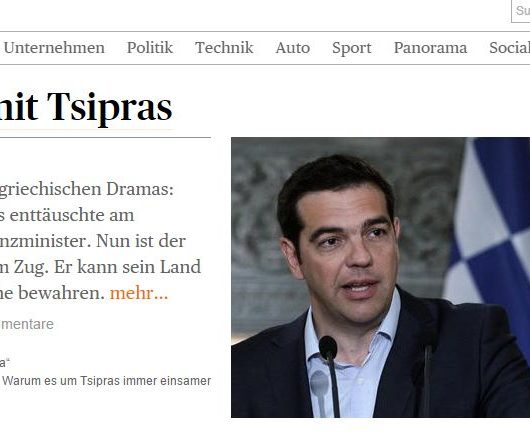Viewport: 530px width, 437px height.
Task: Focus the search input field
Action: (x=521, y=11)
